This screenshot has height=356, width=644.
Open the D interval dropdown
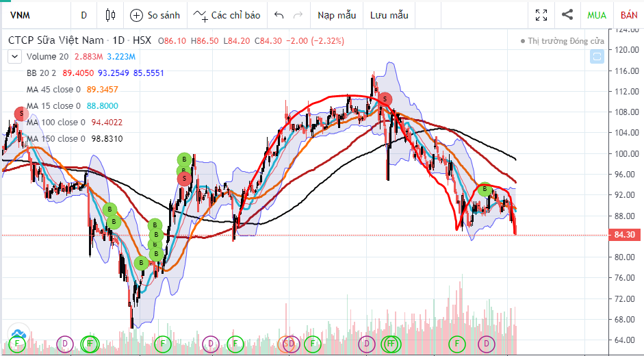[x=83, y=14]
